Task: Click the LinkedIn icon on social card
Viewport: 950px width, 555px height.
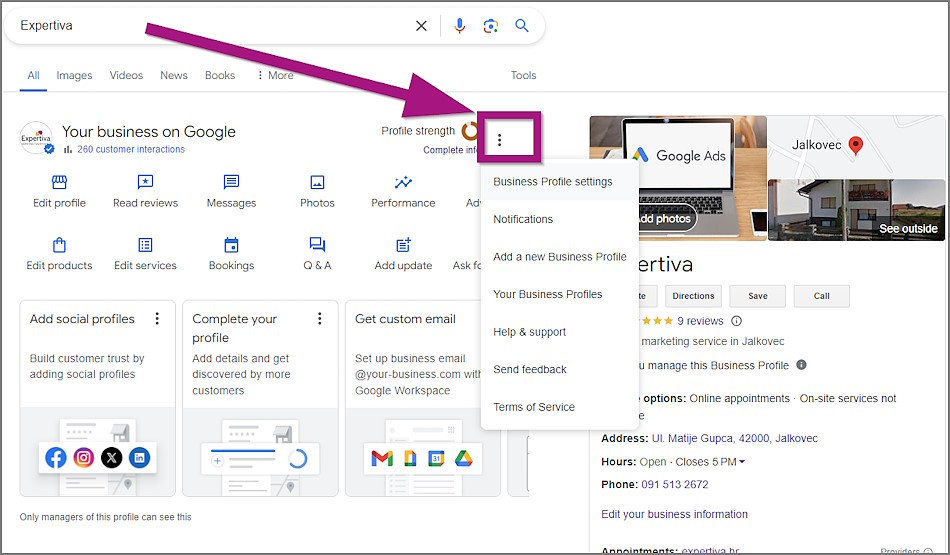Action: [x=139, y=457]
